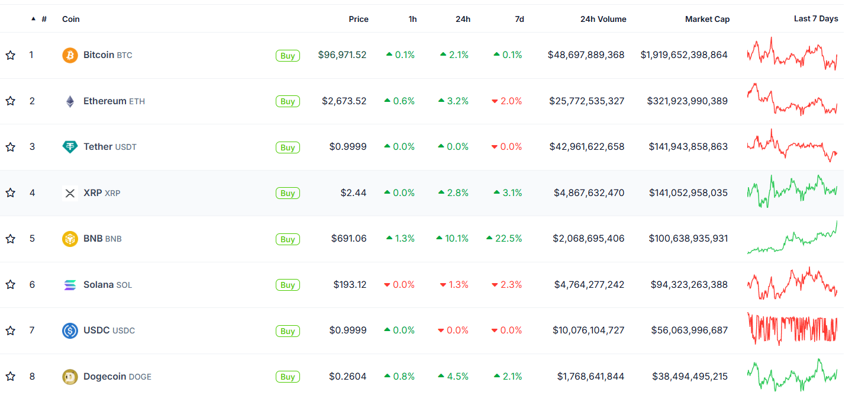The image size is (868, 398).
Task: Toggle USDC watchlist star
Action: (x=10, y=330)
